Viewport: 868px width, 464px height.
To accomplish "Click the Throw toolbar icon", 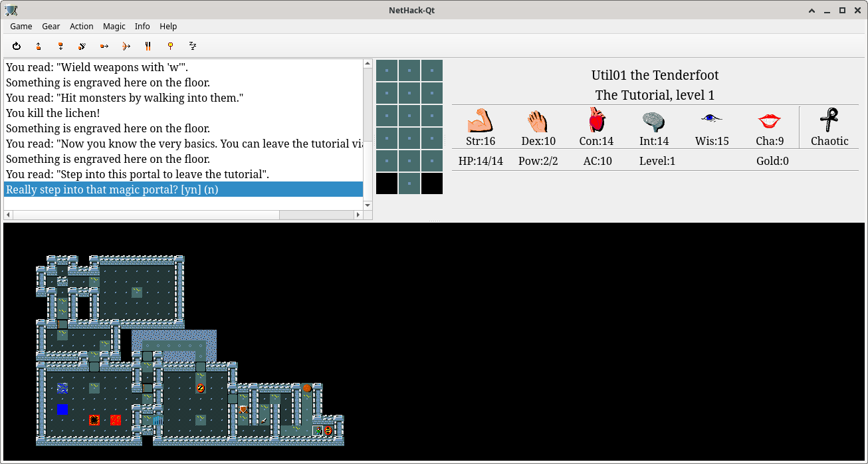I will (x=104, y=46).
